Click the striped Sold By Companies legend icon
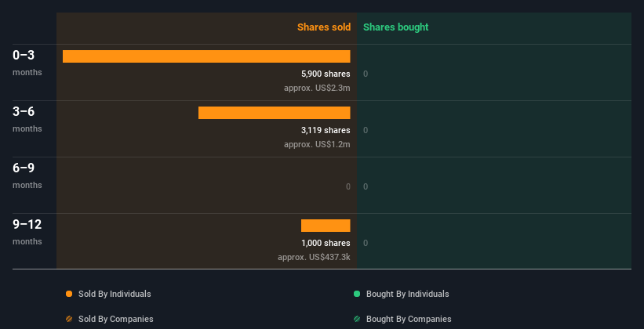This screenshot has height=329, width=644. [x=69, y=319]
